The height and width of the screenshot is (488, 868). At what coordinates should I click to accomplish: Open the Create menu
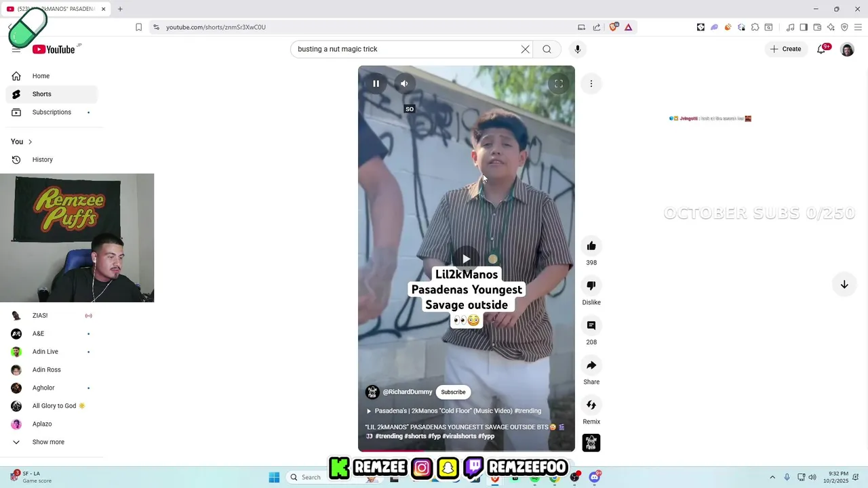click(x=785, y=49)
